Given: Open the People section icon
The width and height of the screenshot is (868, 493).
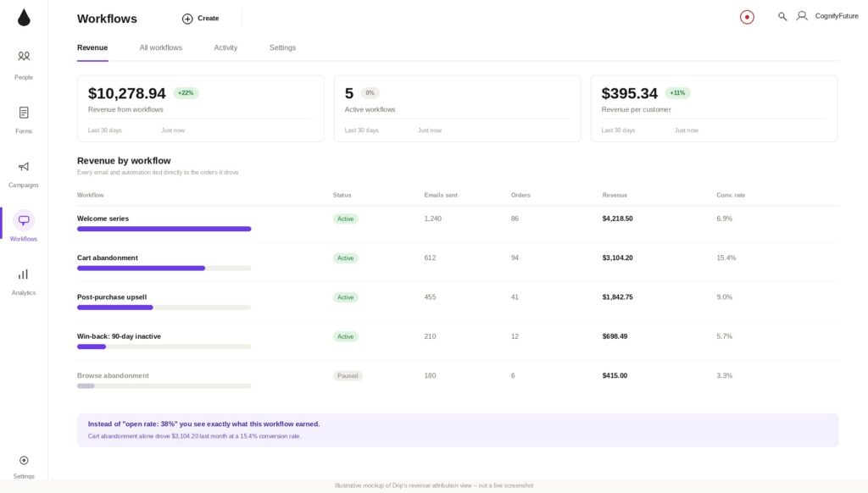Looking at the screenshot, I should tap(24, 56).
